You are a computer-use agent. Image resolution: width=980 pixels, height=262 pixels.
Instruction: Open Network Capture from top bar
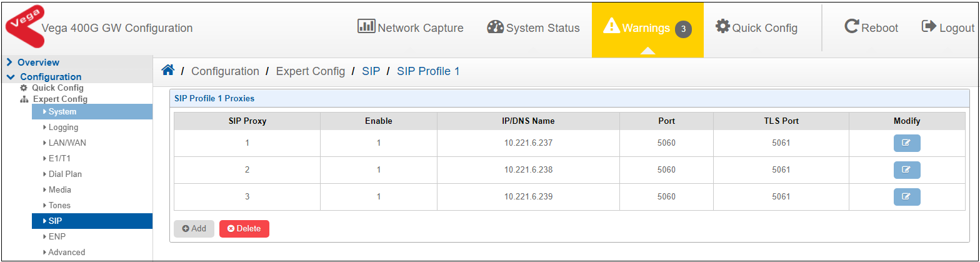pyautogui.click(x=410, y=28)
